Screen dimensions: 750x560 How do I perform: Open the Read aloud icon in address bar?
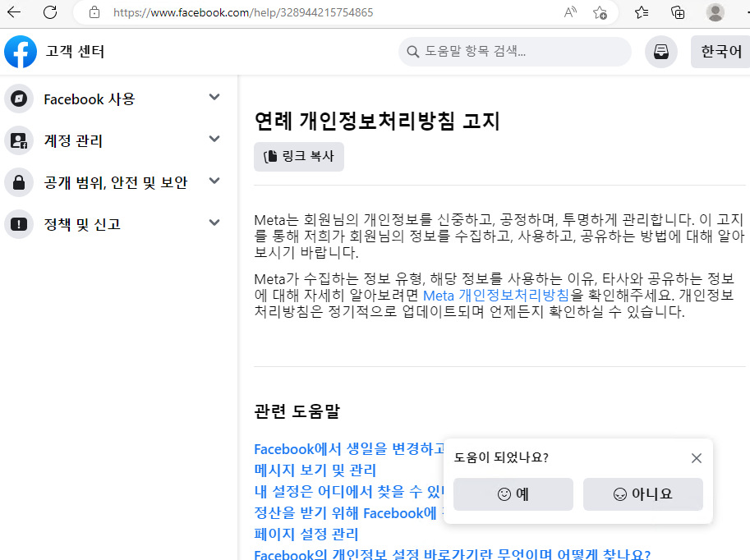click(x=569, y=12)
